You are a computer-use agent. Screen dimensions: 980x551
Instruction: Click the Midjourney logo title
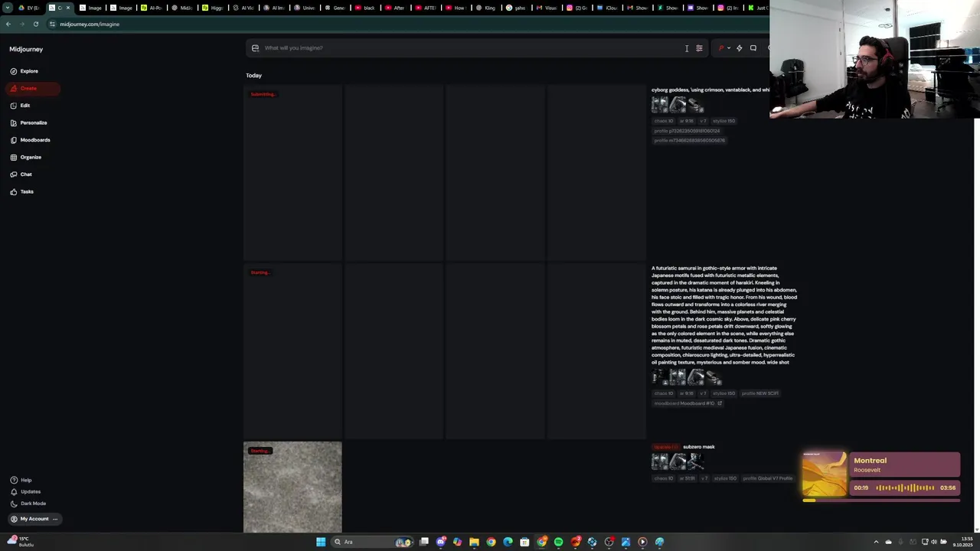point(26,49)
